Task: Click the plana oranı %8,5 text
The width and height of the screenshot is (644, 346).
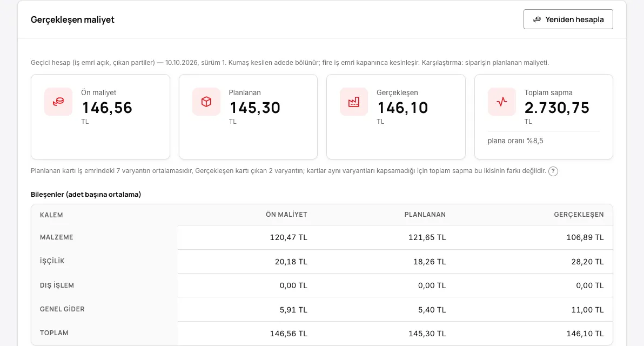Action: point(515,141)
